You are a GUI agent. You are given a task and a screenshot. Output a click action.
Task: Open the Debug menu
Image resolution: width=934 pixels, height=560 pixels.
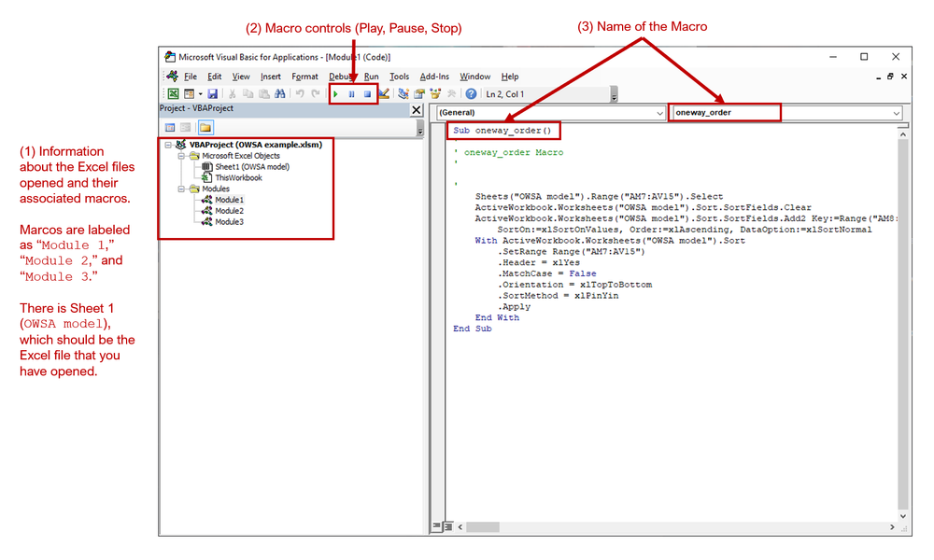[x=340, y=76]
